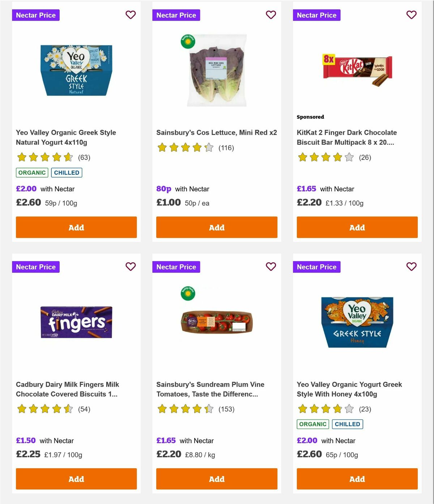Open the Yeo Valley Yogurt With Honey product page
Image resolution: width=434 pixels, height=504 pixels.
point(349,389)
